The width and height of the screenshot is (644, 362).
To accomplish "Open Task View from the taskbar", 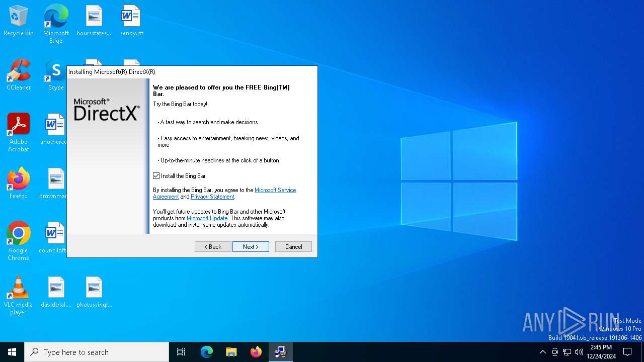I will point(181,352).
